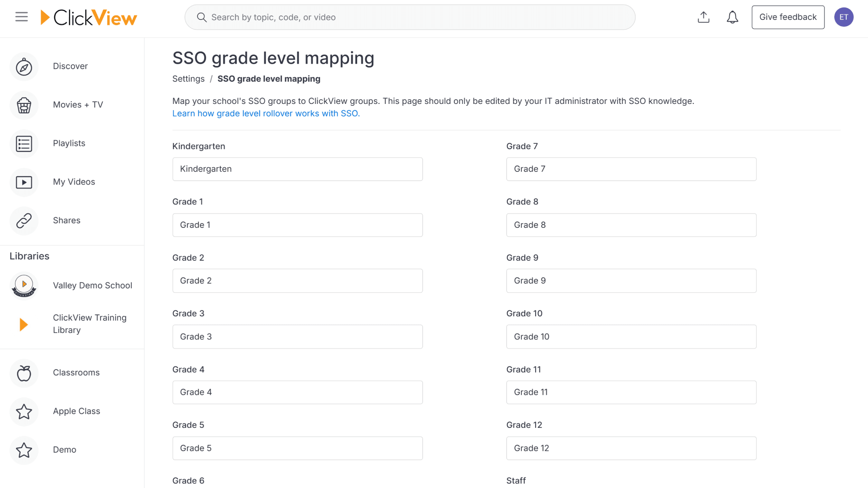Open the Valley Demo School library
This screenshot has width=868, height=488.
point(92,285)
